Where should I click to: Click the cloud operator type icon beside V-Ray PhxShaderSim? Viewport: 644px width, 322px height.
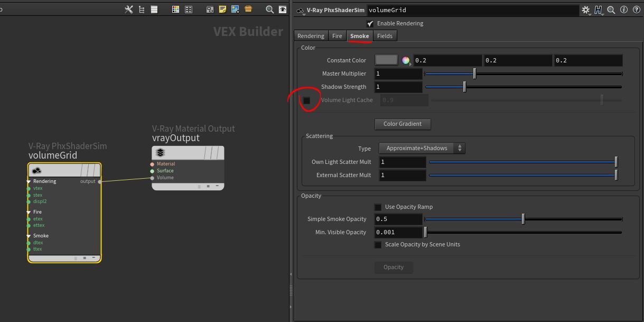[x=300, y=10]
